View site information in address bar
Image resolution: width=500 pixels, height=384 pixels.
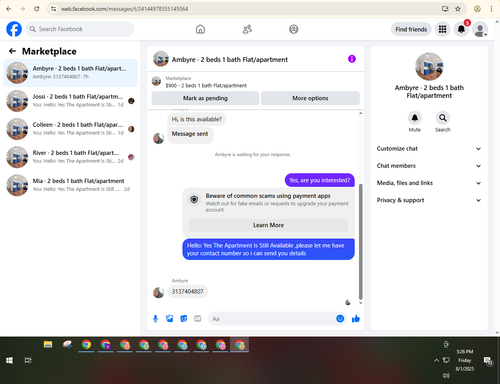53,9
